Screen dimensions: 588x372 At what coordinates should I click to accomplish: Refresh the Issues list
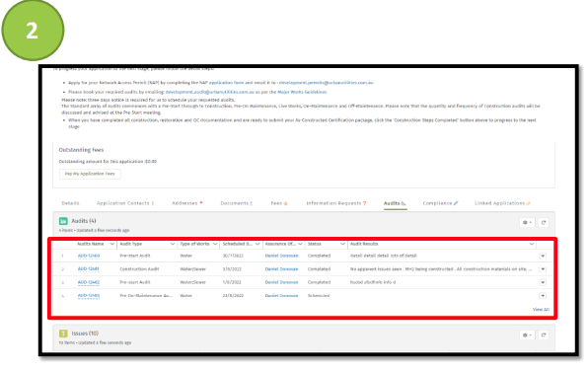click(543, 335)
